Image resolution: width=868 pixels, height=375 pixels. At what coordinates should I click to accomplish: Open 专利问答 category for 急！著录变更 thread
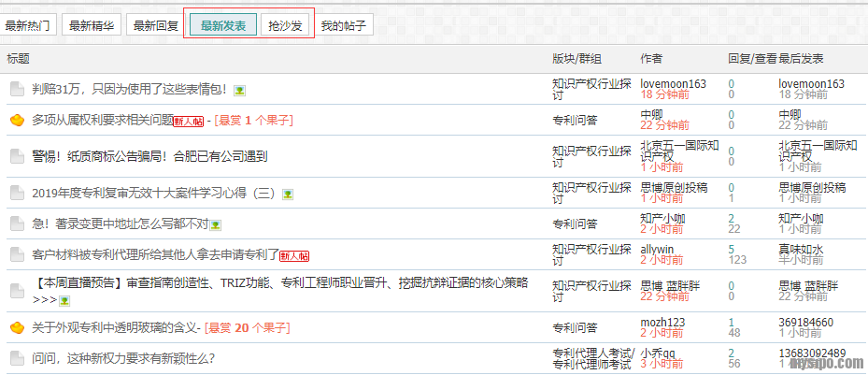(x=575, y=224)
